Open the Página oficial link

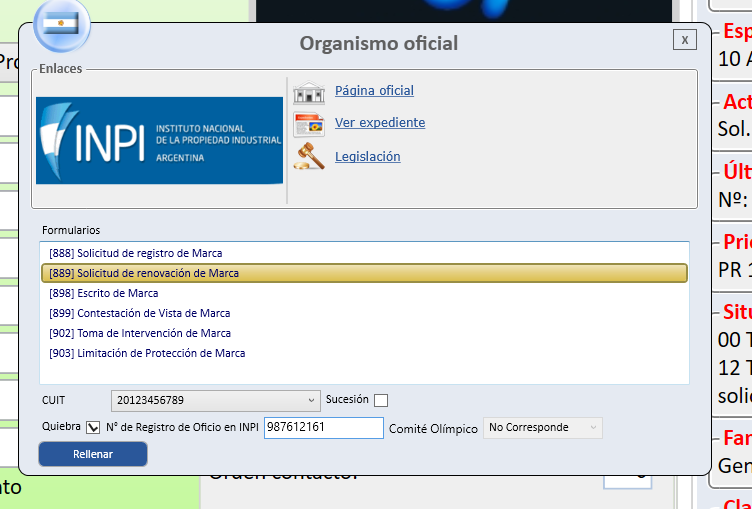(x=374, y=91)
